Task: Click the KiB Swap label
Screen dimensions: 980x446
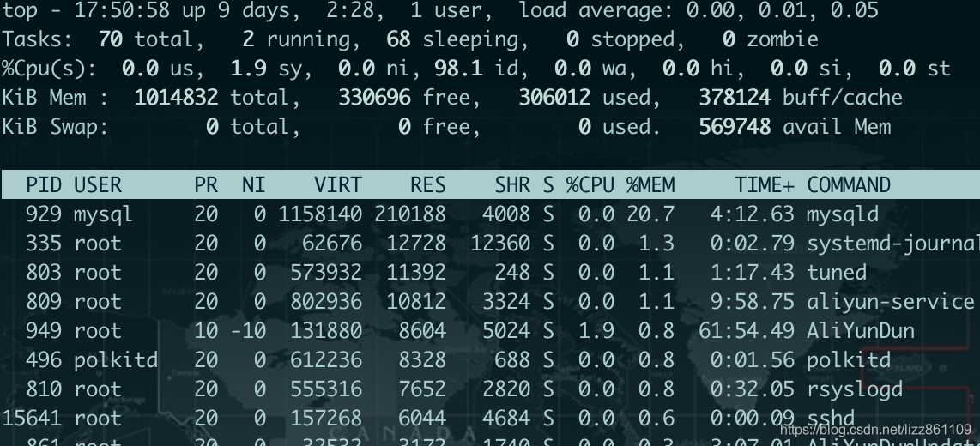Action: [x=56, y=127]
